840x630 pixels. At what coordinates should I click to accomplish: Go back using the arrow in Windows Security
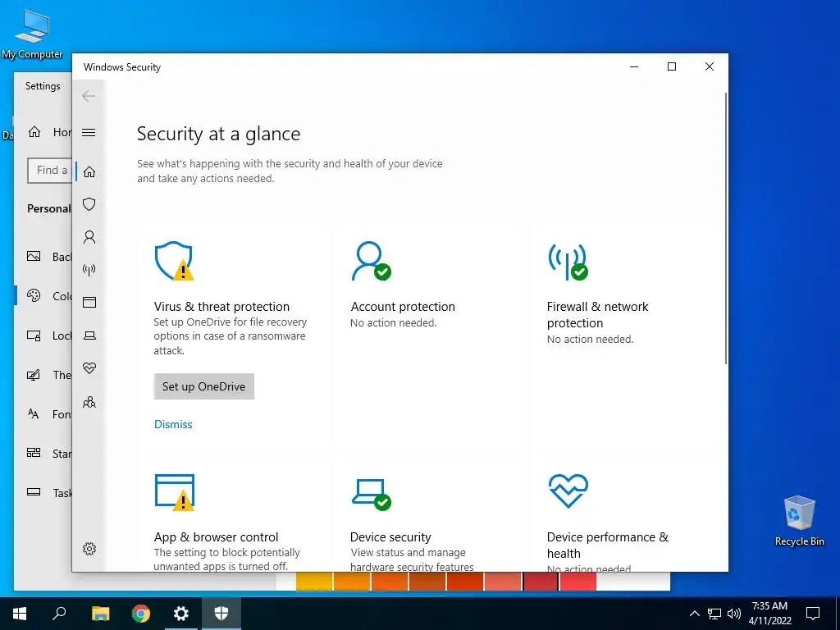(x=89, y=96)
